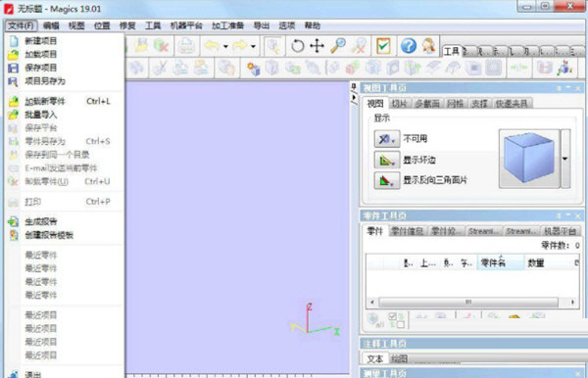Open the 帮助 menu
Screen dimensions: 588x378
(x=312, y=25)
